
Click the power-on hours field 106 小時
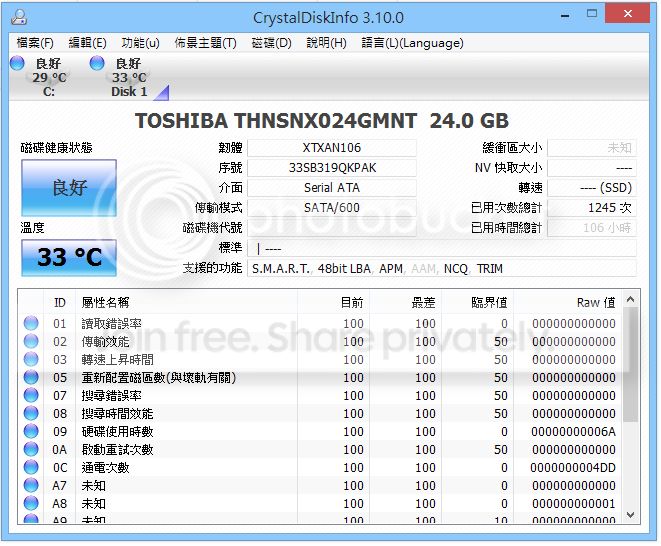pyautogui.click(x=591, y=228)
